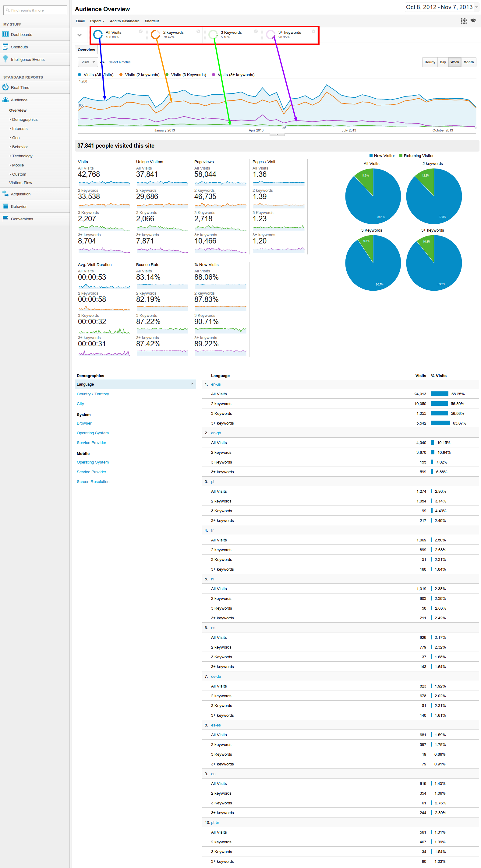Open the Export dropdown

tap(97, 21)
